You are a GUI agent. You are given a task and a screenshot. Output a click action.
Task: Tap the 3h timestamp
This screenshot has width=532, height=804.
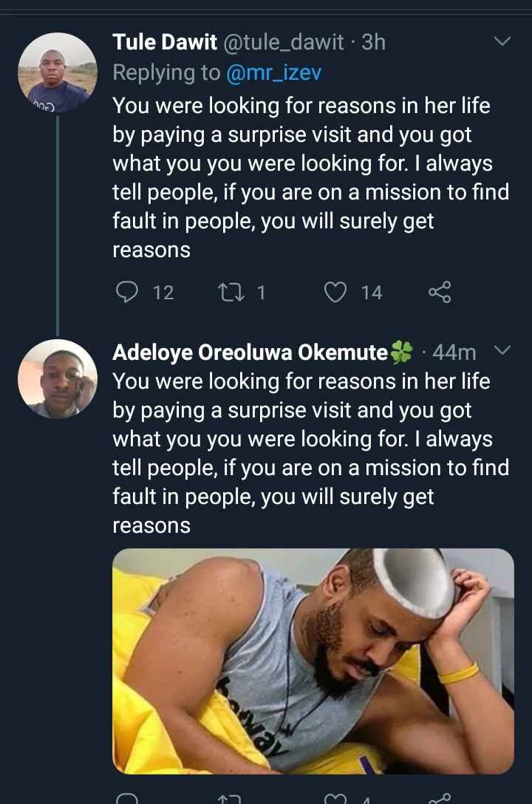click(375, 43)
